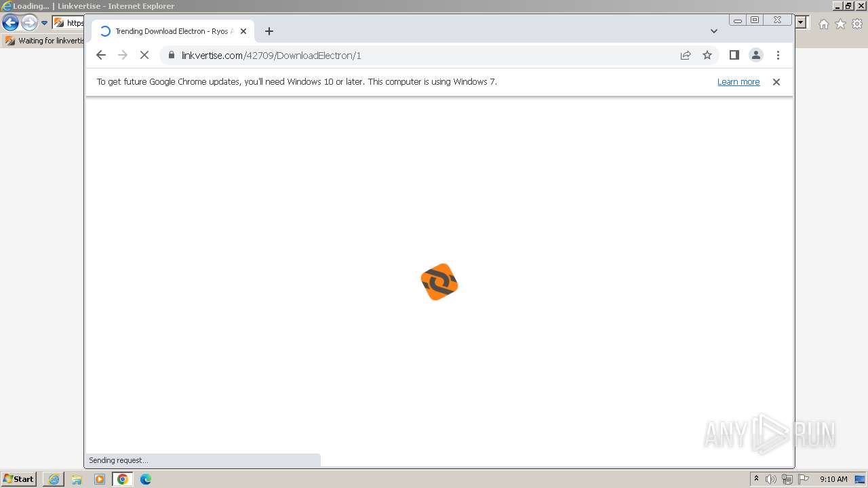Open the Action Center flag icon

coord(804,479)
